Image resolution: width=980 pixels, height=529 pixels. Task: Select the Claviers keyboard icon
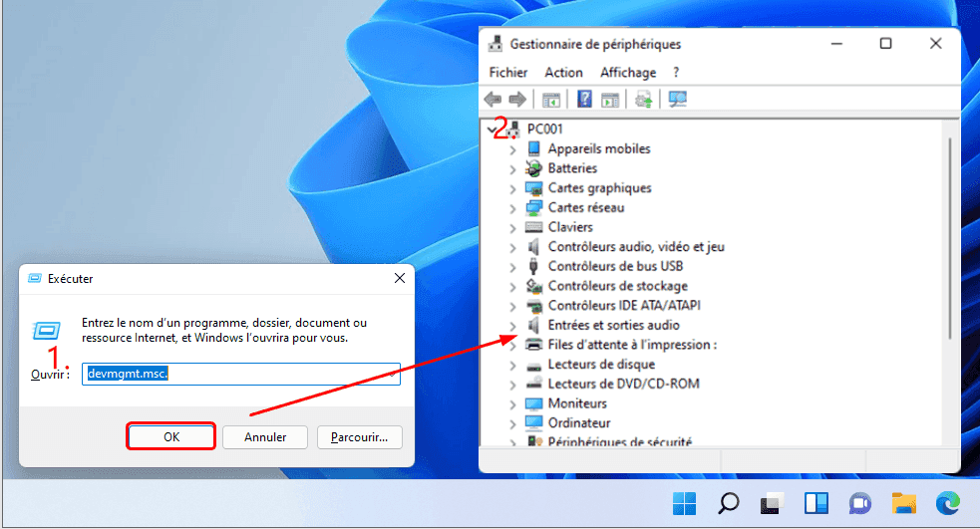click(533, 227)
